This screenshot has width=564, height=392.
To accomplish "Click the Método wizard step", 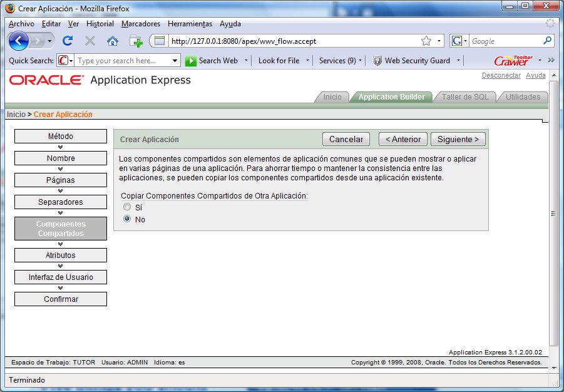I will (61, 137).
